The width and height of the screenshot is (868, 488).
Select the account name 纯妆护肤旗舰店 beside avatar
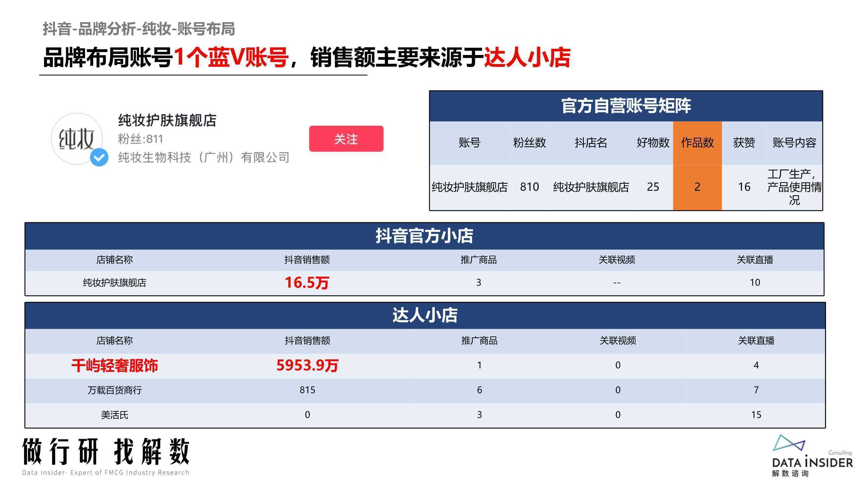167,120
